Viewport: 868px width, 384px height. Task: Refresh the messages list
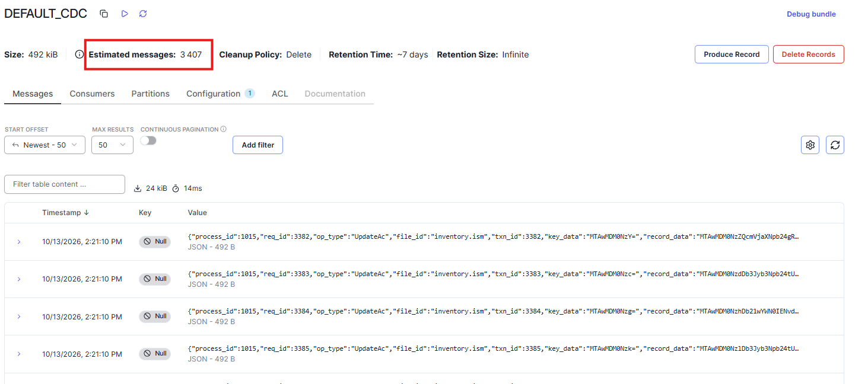tap(835, 145)
